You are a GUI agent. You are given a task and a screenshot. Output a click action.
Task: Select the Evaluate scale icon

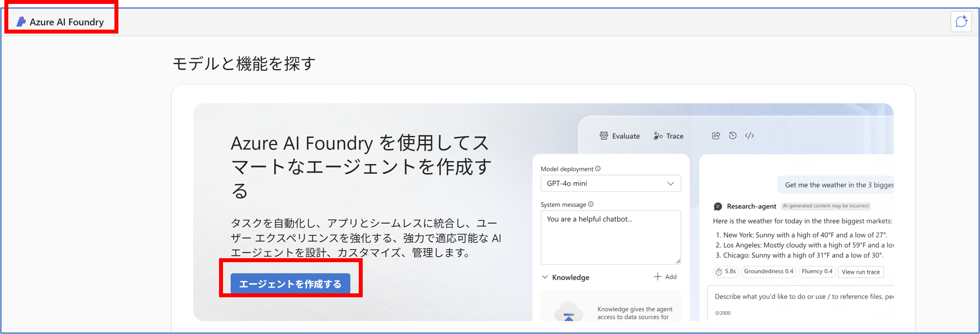point(603,136)
